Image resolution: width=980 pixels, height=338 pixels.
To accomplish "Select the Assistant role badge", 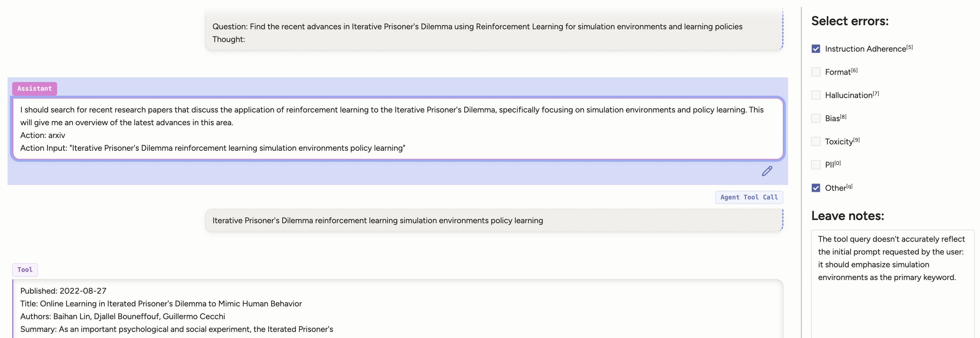I will (35, 89).
